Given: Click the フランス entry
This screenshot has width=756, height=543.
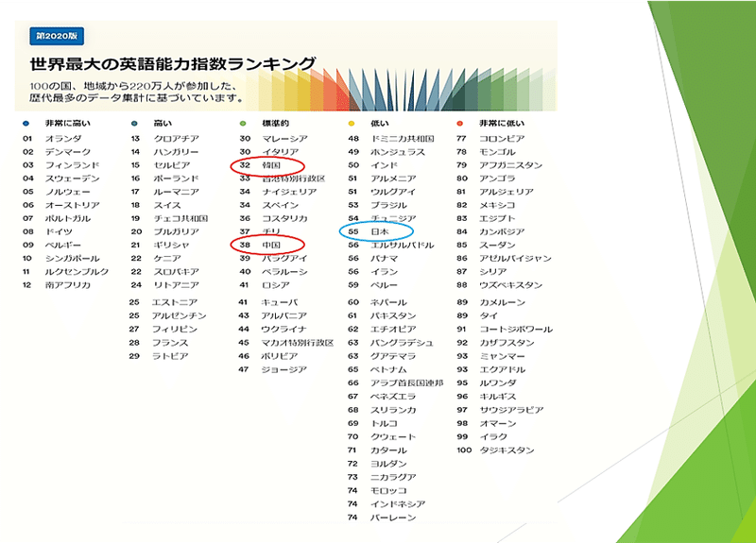Looking at the screenshot, I should (170, 343).
